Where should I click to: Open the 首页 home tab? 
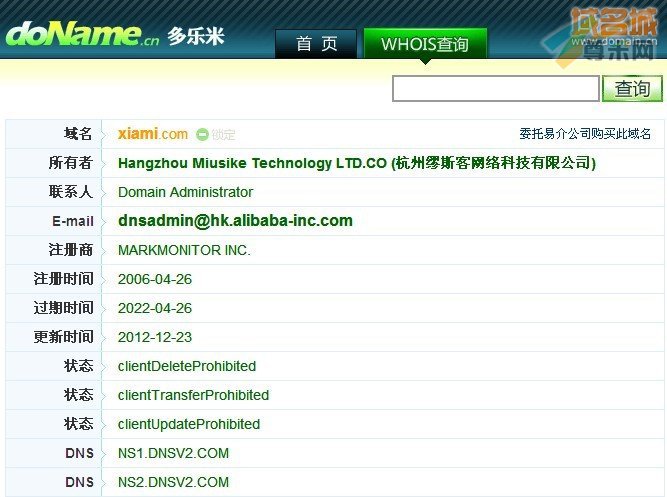pos(316,43)
